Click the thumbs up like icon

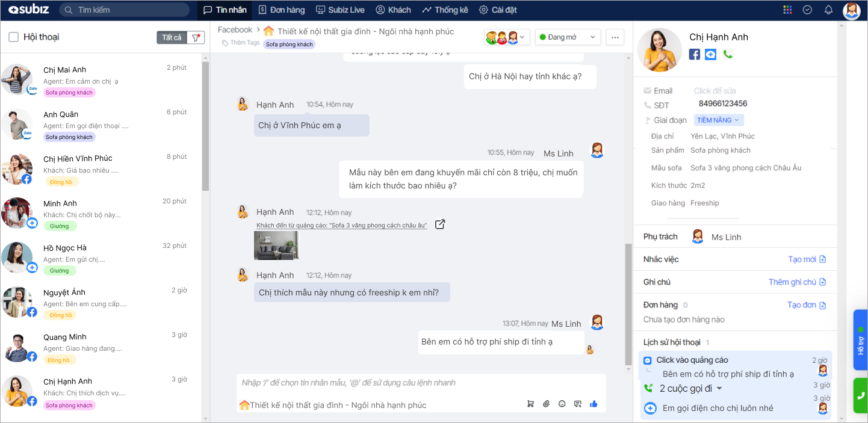[x=594, y=404]
